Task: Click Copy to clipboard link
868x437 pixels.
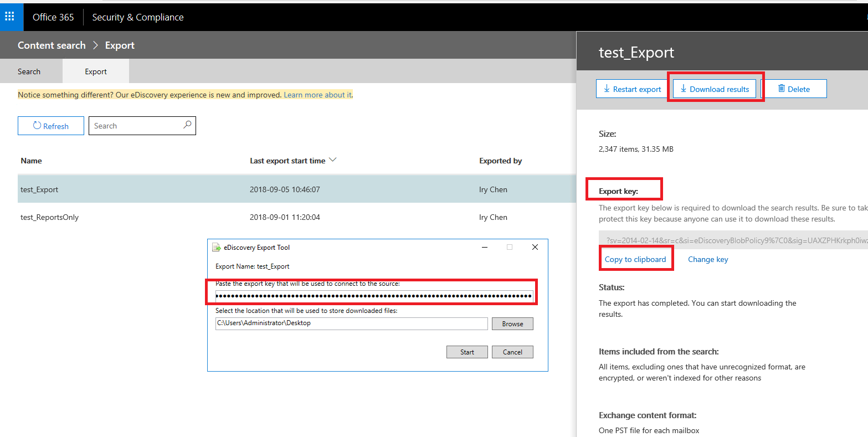Action: point(635,259)
